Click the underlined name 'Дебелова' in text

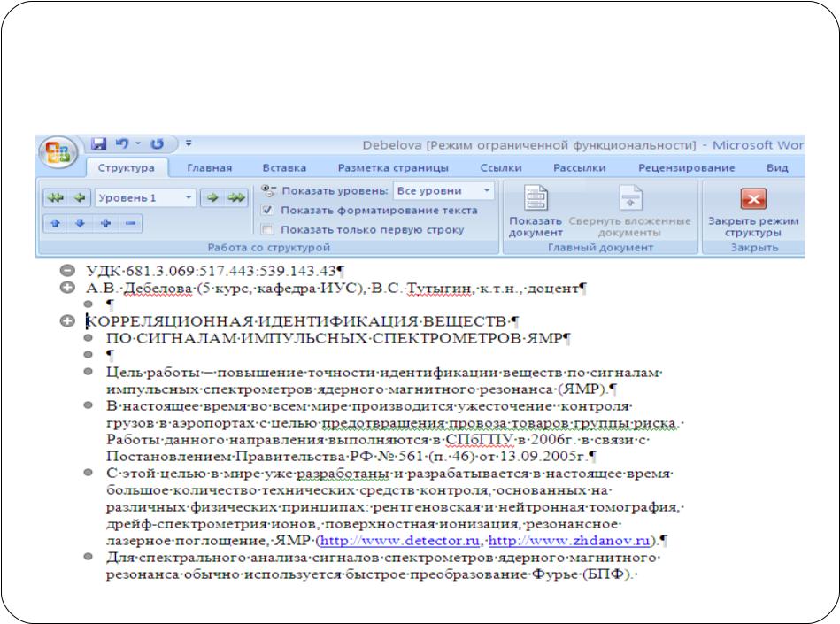157,289
